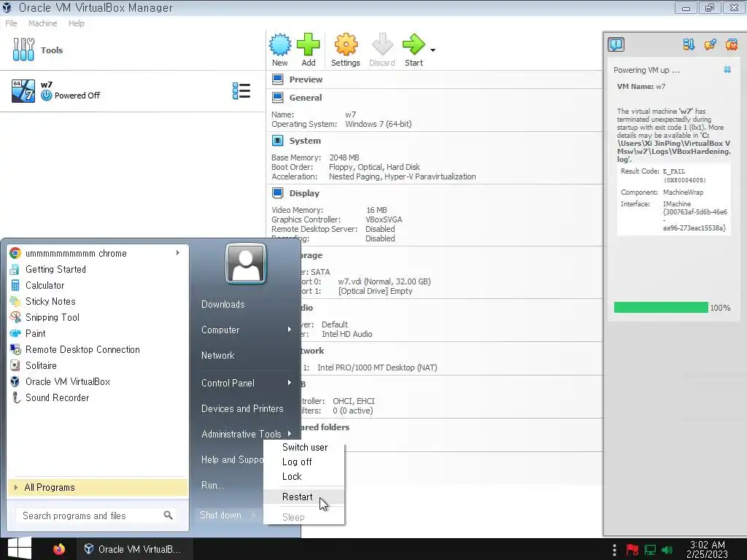This screenshot has width=747, height=560.
Task: Click the taskbar clock showing 3:02 AM
Action: click(707, 549)
